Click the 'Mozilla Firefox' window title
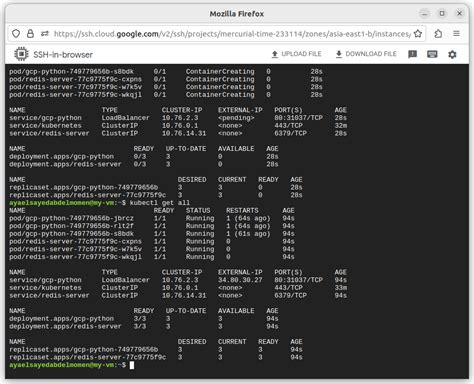 (237, 14)
